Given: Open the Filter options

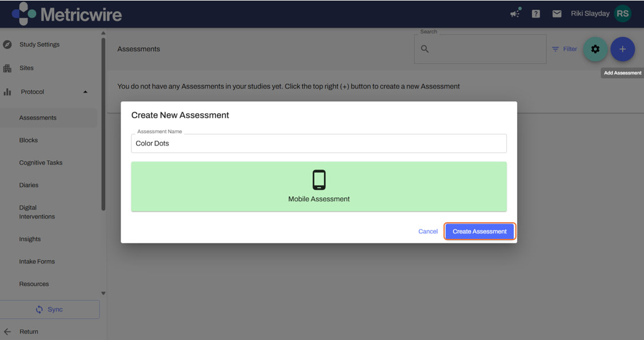Looking at the screenshot, I should [564, 49].
